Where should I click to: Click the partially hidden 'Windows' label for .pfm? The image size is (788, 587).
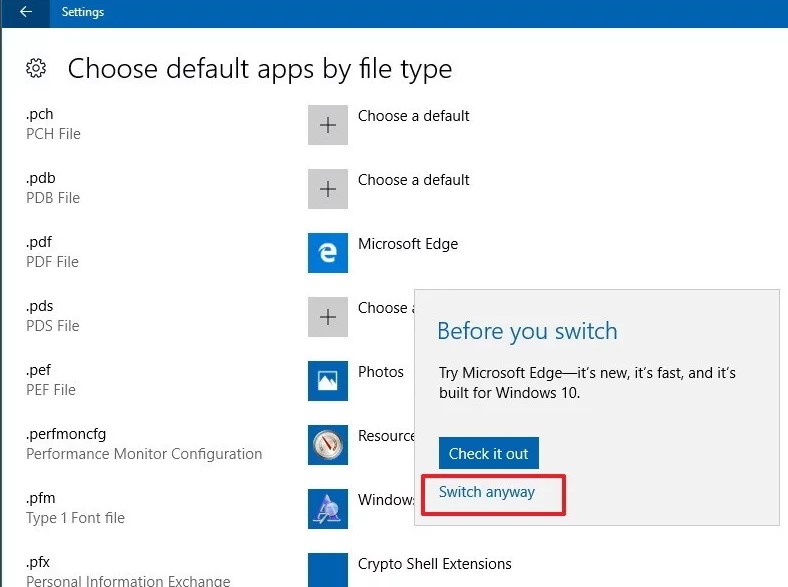coord(386,500)
